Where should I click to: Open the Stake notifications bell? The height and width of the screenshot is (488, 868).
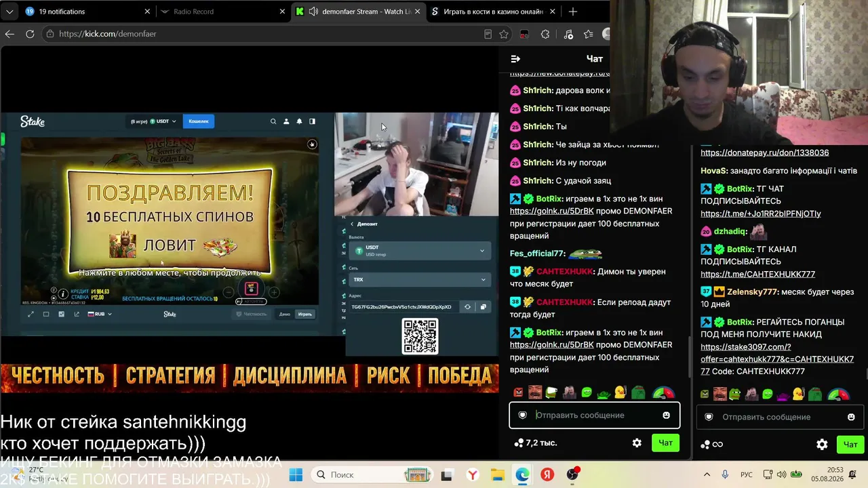pos(299,121)
